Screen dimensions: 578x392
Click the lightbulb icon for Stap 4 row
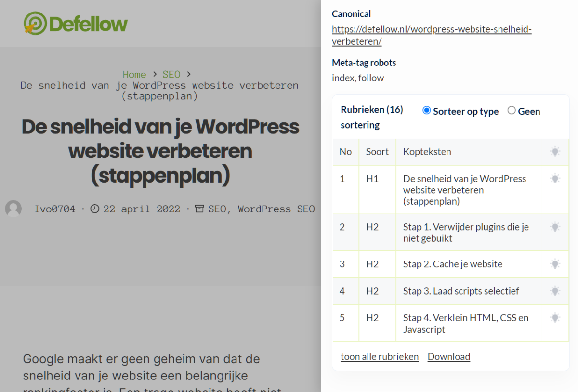555,318
